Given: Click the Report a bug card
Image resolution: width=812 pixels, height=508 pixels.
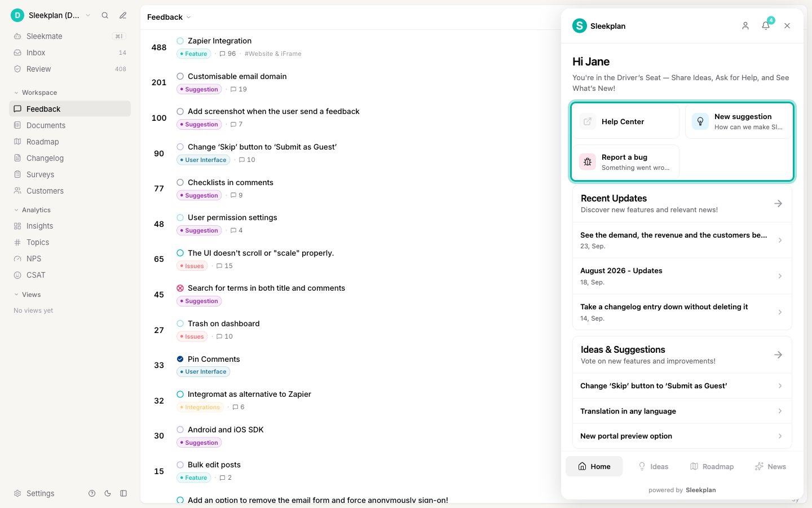Looking at the screenshot, I should click(x=626, y=162).
